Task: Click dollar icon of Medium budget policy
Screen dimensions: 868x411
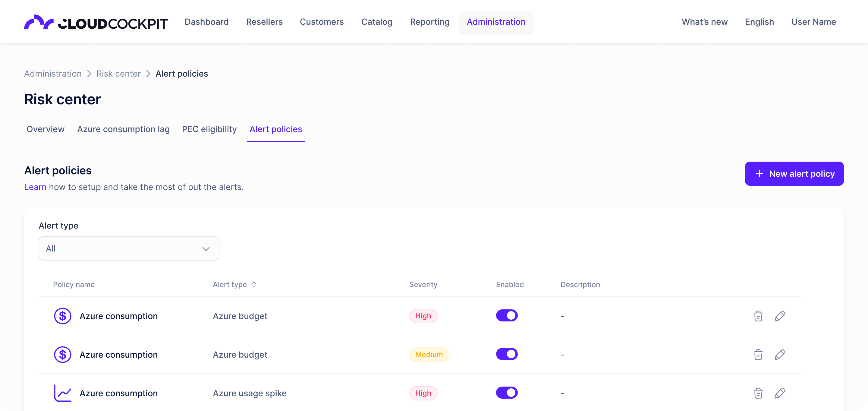Action: 63,354
